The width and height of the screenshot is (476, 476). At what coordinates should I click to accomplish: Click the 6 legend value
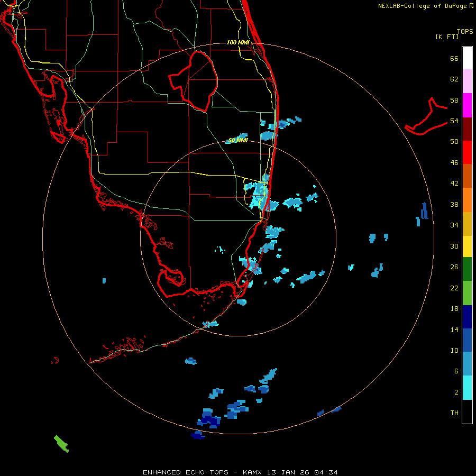[456, 371]
